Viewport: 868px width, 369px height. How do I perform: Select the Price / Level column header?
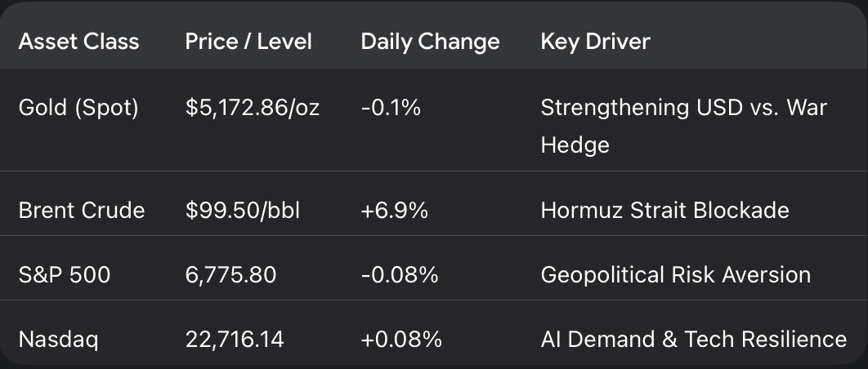[248, 42]
